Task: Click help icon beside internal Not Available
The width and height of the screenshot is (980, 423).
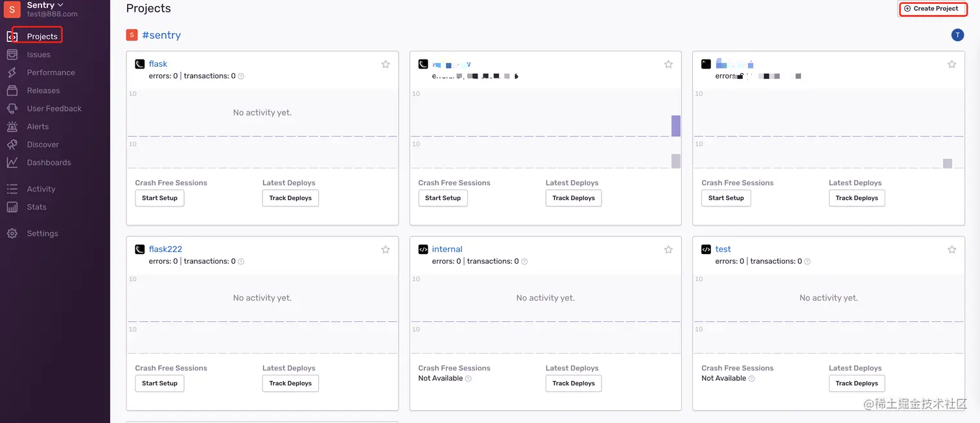Action: pyautogui.click(x=468, y=379)
